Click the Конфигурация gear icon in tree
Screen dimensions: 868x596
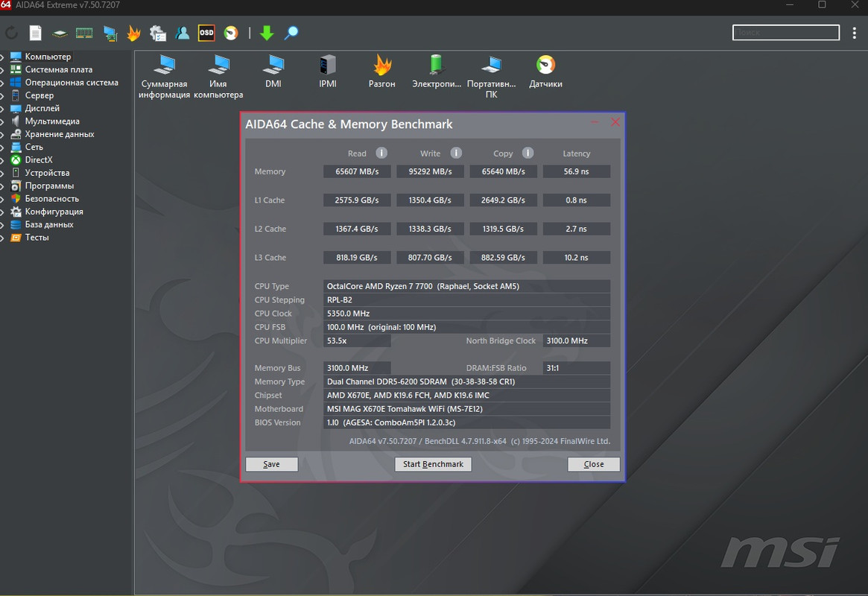click(x=16, y=212)
